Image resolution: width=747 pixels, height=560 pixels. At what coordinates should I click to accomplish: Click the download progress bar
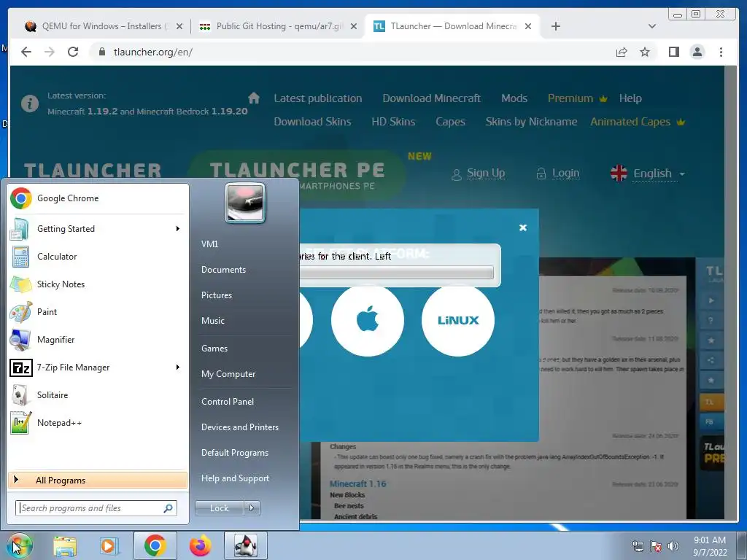tap(396, 273)
